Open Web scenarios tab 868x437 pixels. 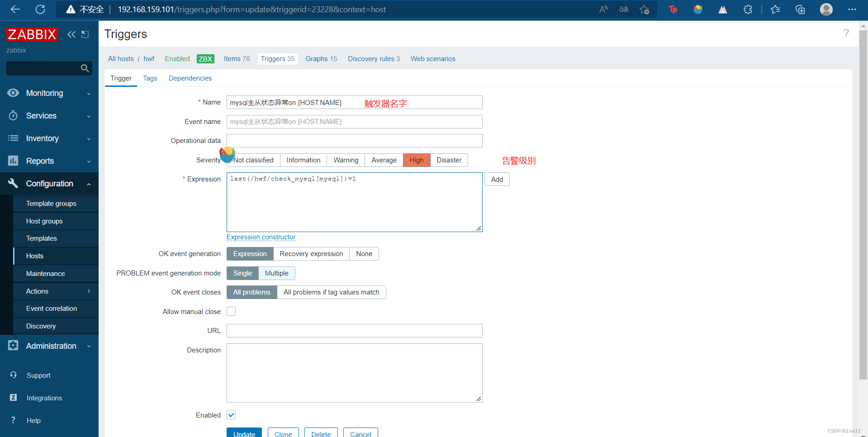click(433, 59)
